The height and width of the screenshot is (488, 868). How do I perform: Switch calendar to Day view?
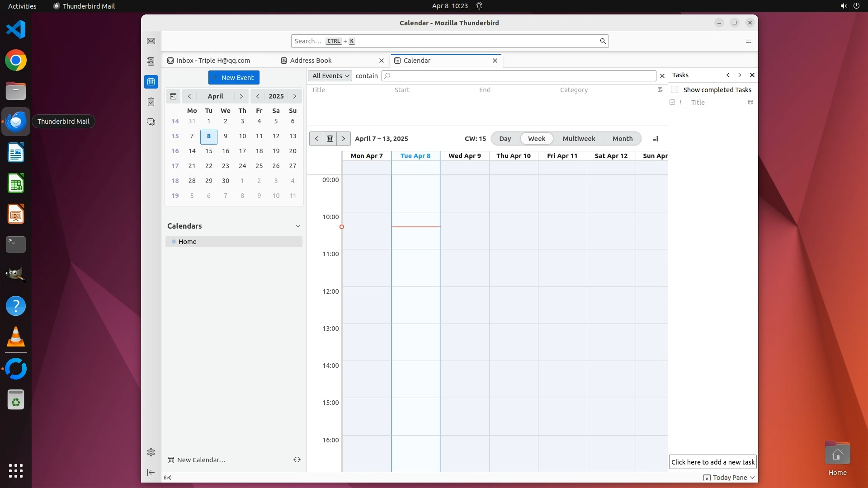(x=505, y=139)
